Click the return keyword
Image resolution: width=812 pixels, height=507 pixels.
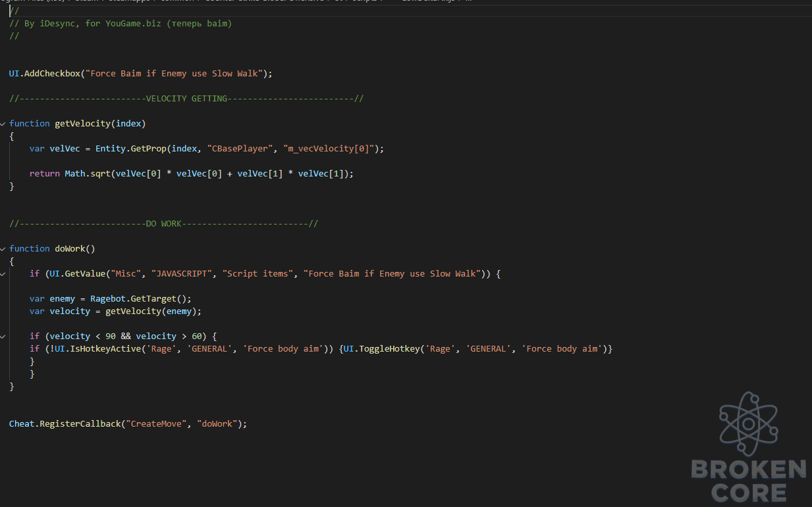(45, 174)
